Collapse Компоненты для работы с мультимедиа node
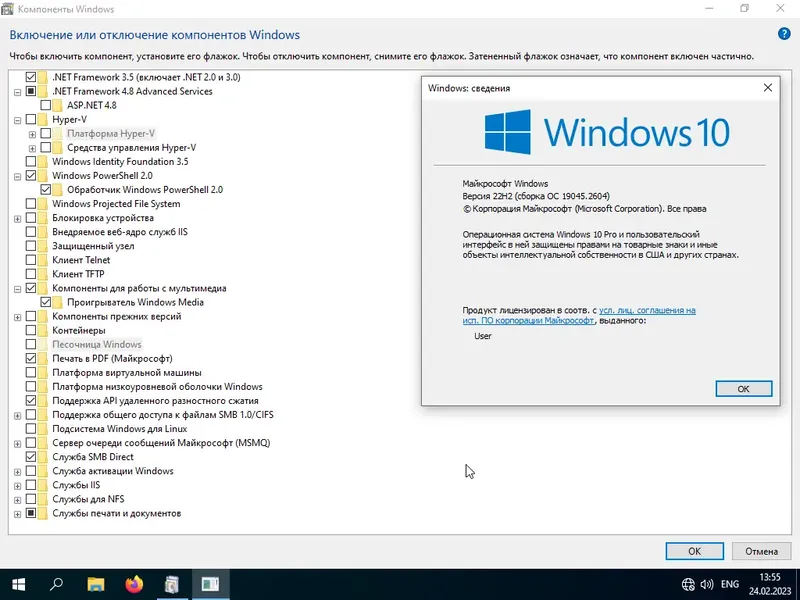Viewport: 800px width, 600px height. tap(17, 289)
